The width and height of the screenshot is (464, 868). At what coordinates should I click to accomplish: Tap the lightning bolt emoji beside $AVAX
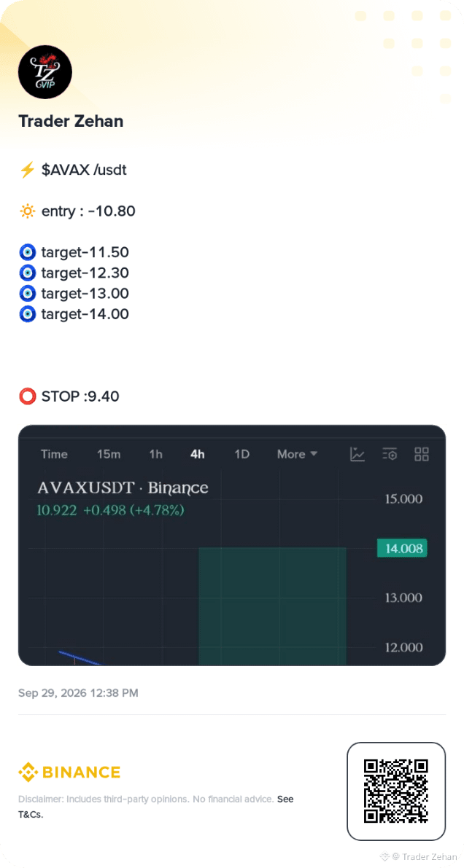pyautogui.click(x=27, y=170)
